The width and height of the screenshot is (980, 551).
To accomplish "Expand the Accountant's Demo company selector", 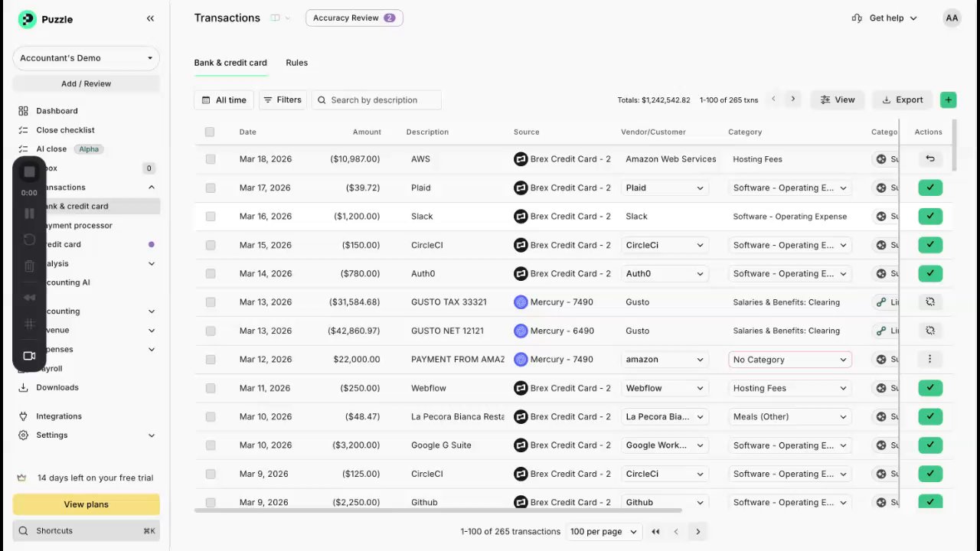I will (x=86, y=58).
